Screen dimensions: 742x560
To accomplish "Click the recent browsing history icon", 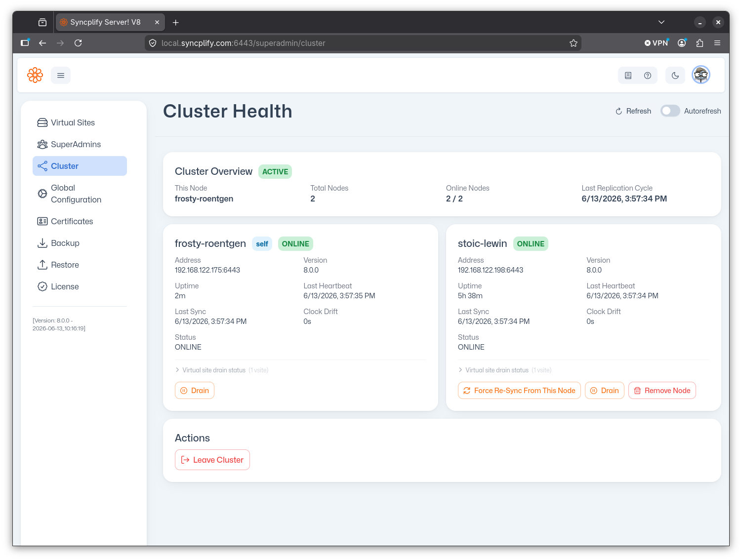I will coord(42,22).
